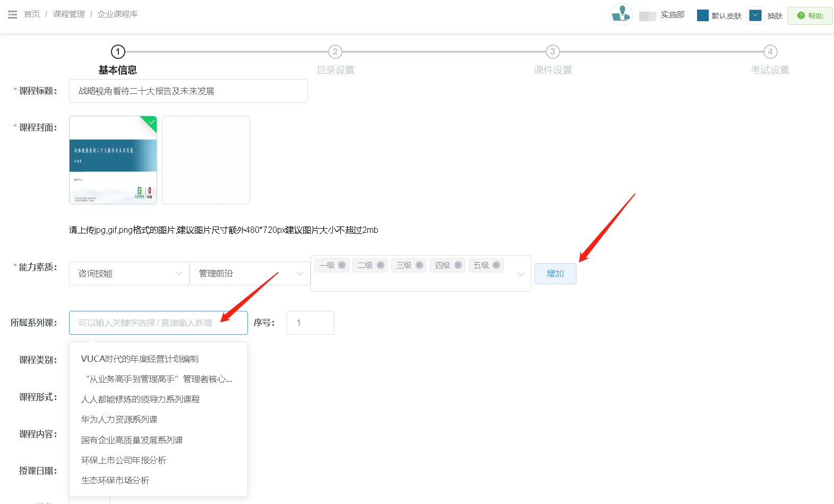Go to step 4 考试设置
Viewport: 834px width, 504px height.
click(x=770, y=52)
